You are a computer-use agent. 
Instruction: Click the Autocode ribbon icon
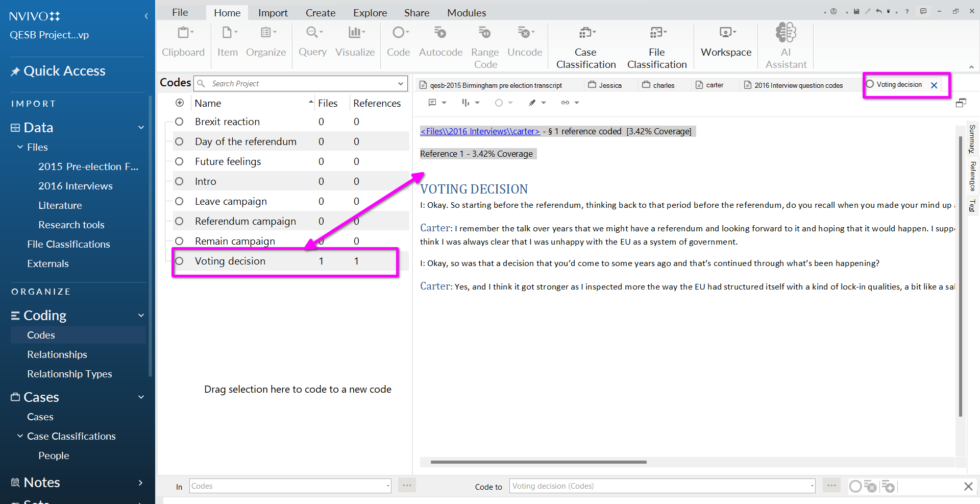pos(440,33)
